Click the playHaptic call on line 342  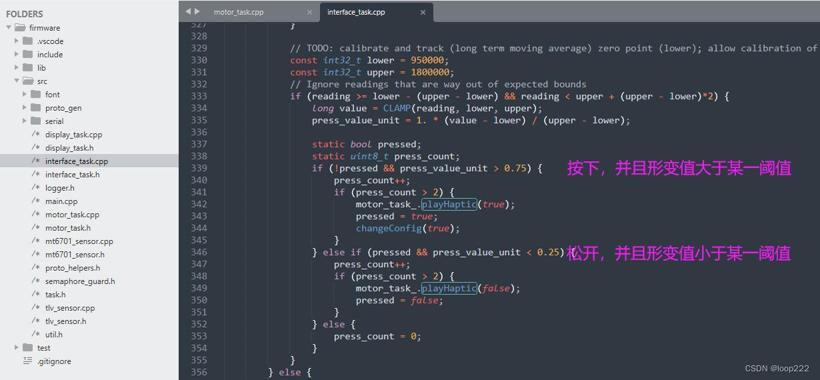[449, 204]
